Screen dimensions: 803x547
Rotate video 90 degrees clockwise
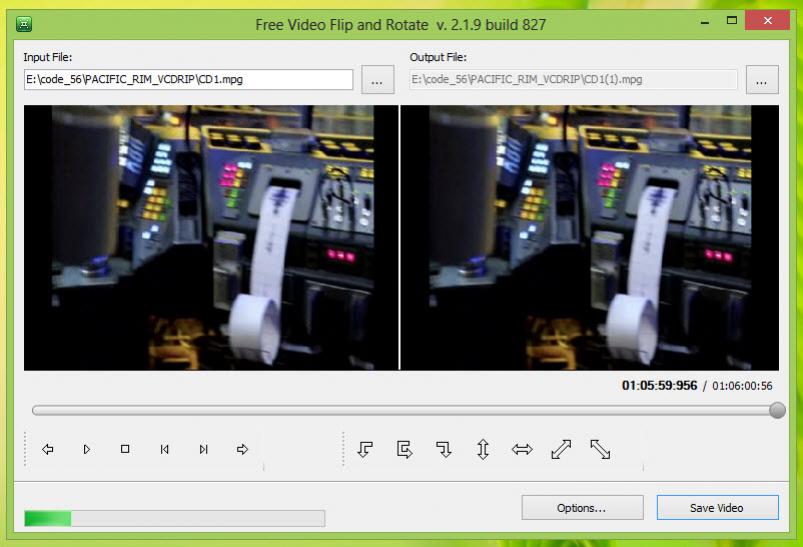point(443,450)
